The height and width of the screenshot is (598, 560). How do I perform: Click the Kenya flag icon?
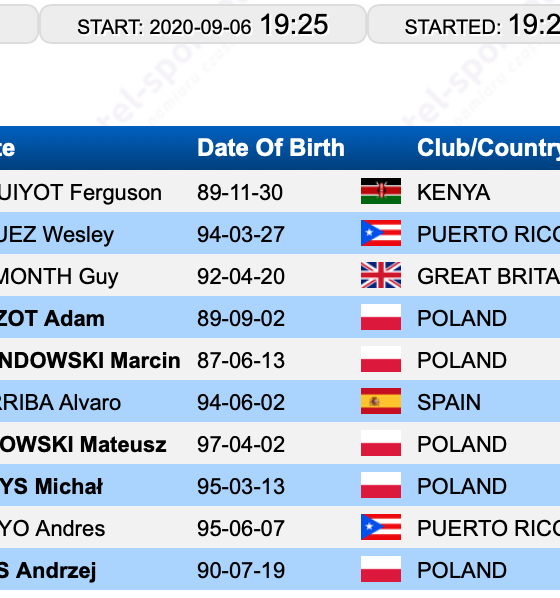[x=381, y=191]
